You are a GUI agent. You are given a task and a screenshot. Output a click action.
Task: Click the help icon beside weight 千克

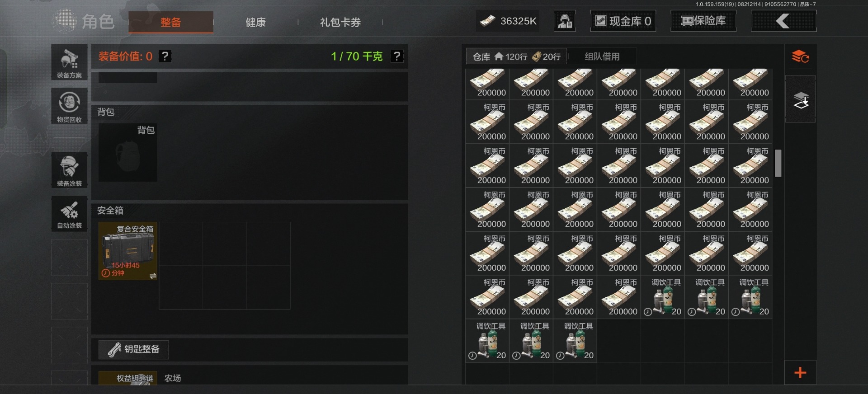(397, 56)
